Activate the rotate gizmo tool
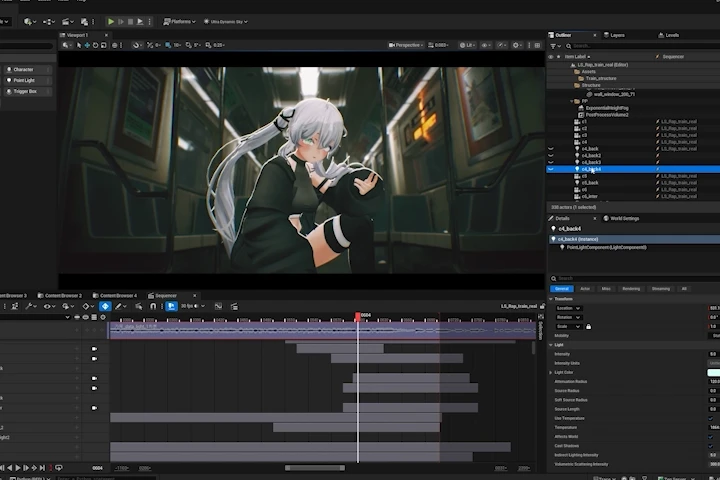This screenshot has width=720, height=480. pos(96,45)
